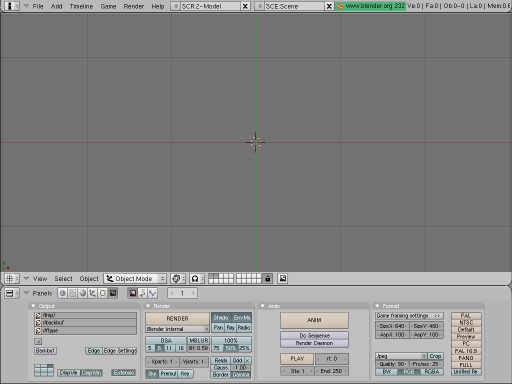This screenshot has height=384, width=512.
Task: Open the Sound block buttons icon
Action: coord(143,293)
